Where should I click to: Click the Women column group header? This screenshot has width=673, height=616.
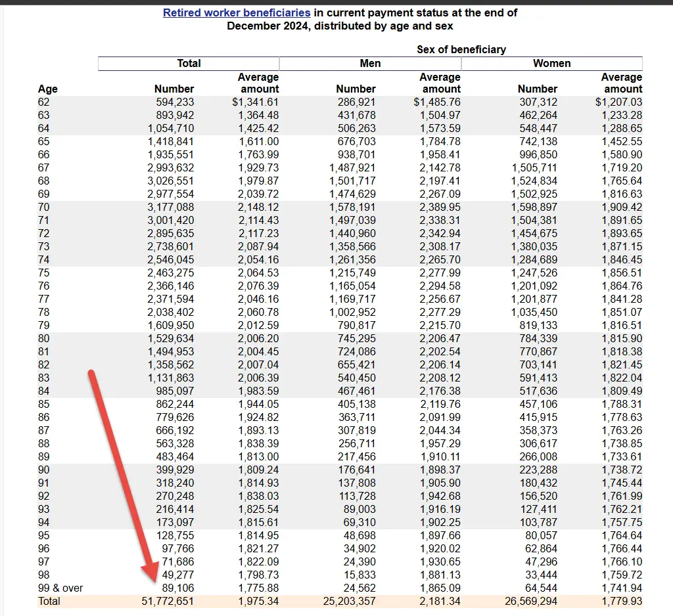[551, 64]
